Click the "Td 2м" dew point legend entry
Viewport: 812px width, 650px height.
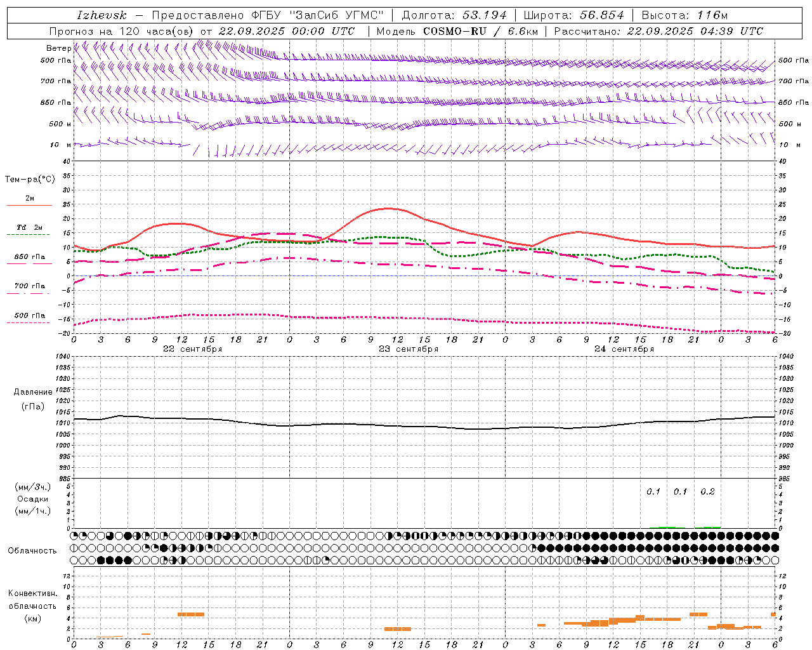tap(29, 227)
